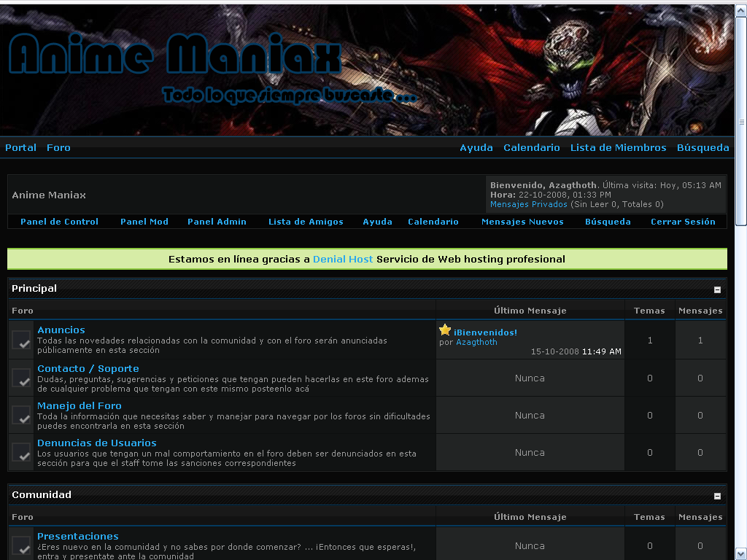Viewport: 747px width, 560px height.
Task: Click the Denuncias de Usuarios status icon
Action: pyautogui.click(x=21, y=452)
